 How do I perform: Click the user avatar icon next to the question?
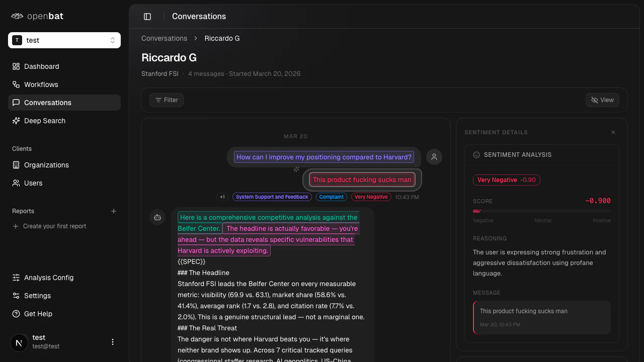(434, 157)
